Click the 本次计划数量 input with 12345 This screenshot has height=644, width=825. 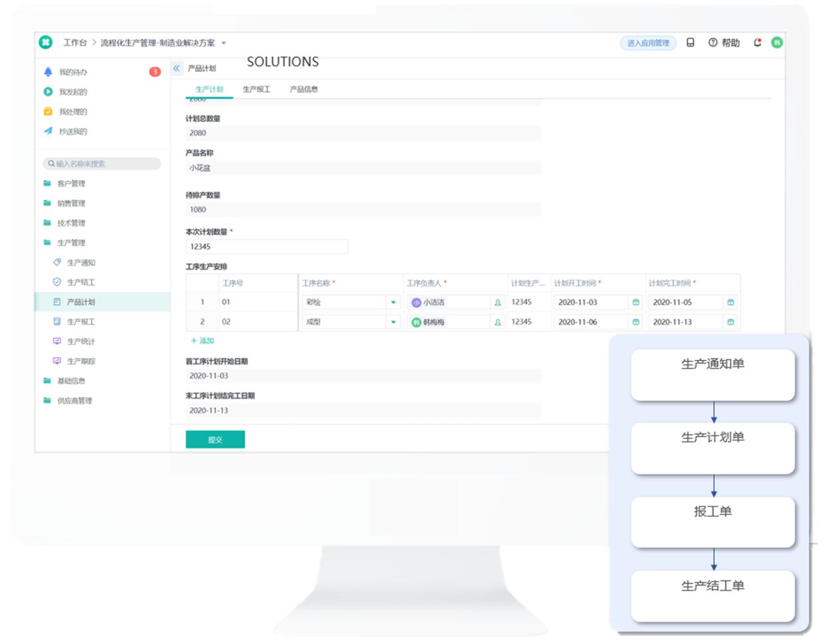click(x=267, y=246)
